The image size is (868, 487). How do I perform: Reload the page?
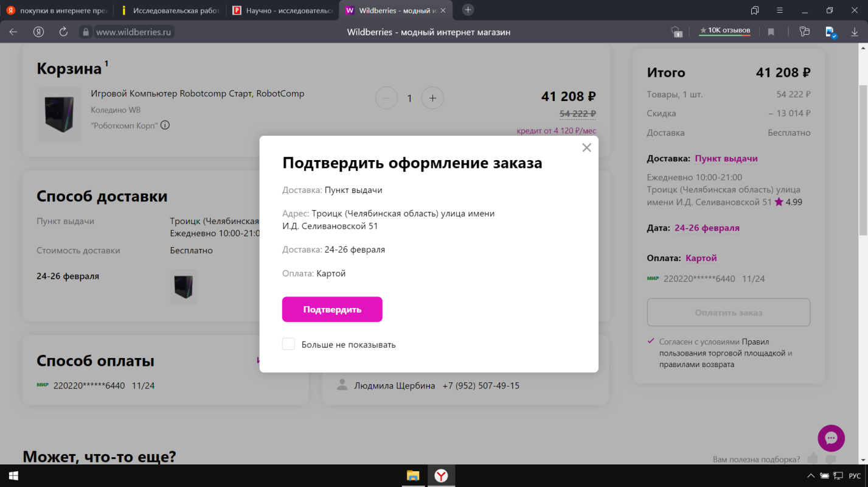[x=63, y=32]
